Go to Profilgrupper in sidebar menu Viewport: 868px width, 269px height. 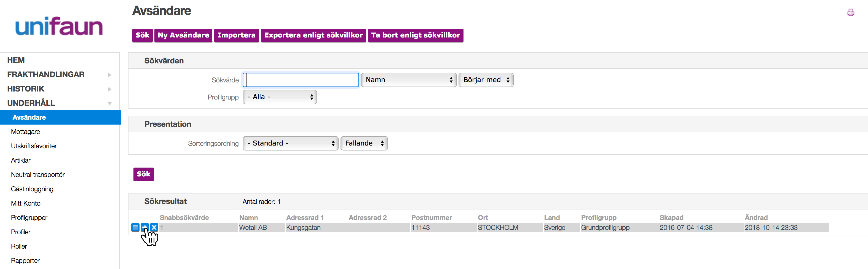pyautogui.click(x=29, y=218)
